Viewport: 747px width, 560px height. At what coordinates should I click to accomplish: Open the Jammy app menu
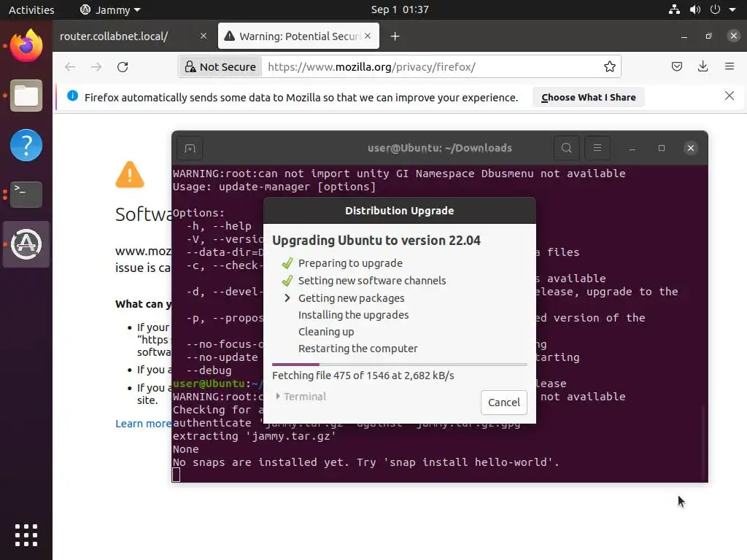(110, 9)
